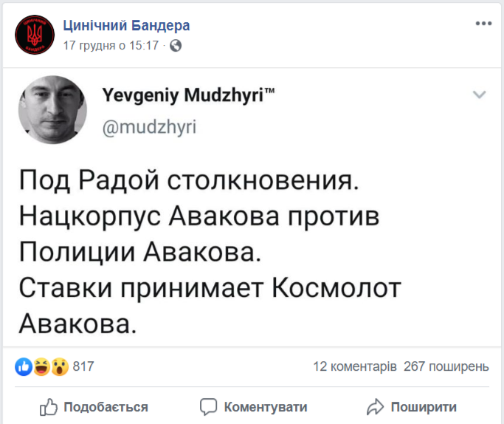Click the speech bubble comment icon
The image size is (504, 424).
click(x=209, y=407)
